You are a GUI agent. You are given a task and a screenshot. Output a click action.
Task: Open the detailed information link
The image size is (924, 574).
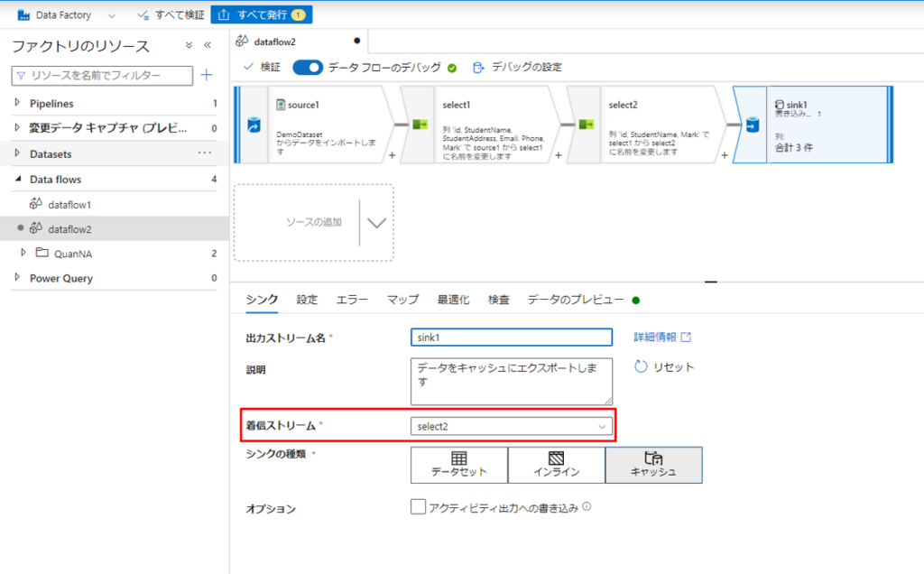point(662,338)
